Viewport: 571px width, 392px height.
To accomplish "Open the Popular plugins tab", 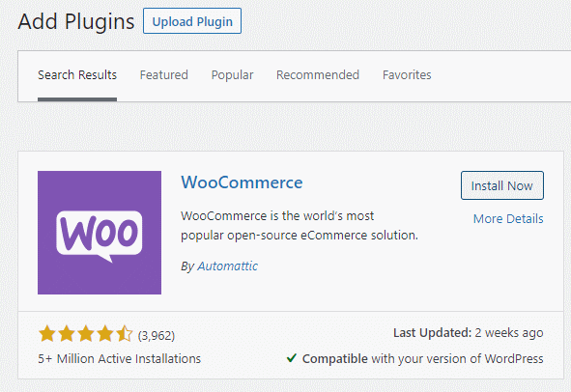I will [232, 75].
